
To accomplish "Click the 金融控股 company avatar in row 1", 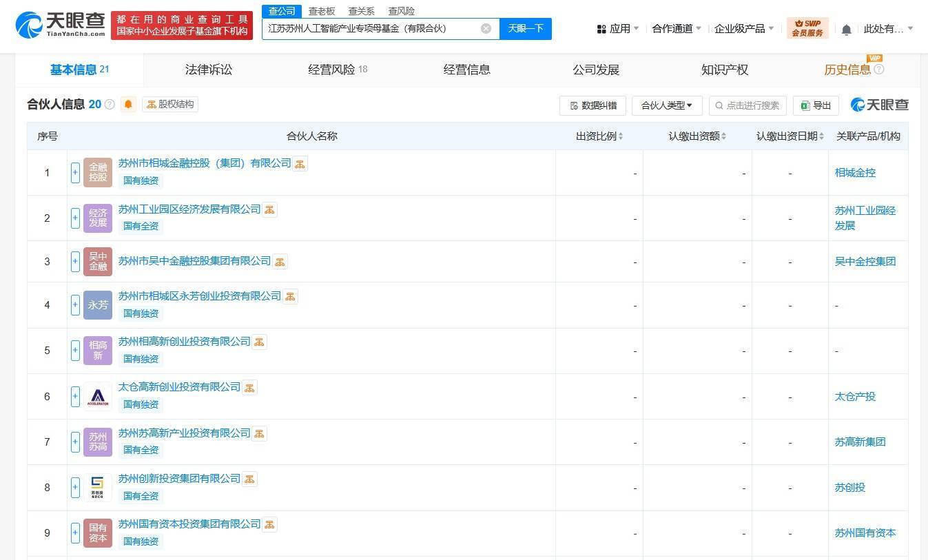I will tap(98, 172).
